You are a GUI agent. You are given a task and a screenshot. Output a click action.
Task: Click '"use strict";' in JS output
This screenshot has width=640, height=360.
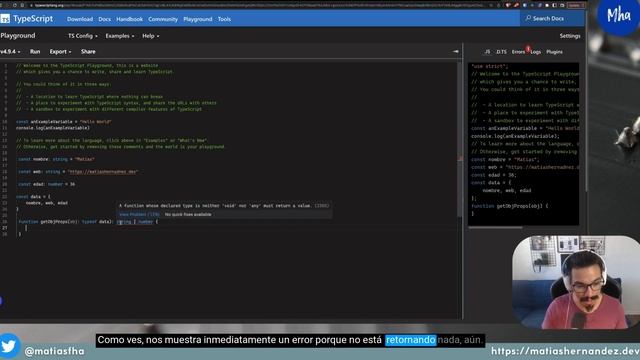click(x=490, y=66)
